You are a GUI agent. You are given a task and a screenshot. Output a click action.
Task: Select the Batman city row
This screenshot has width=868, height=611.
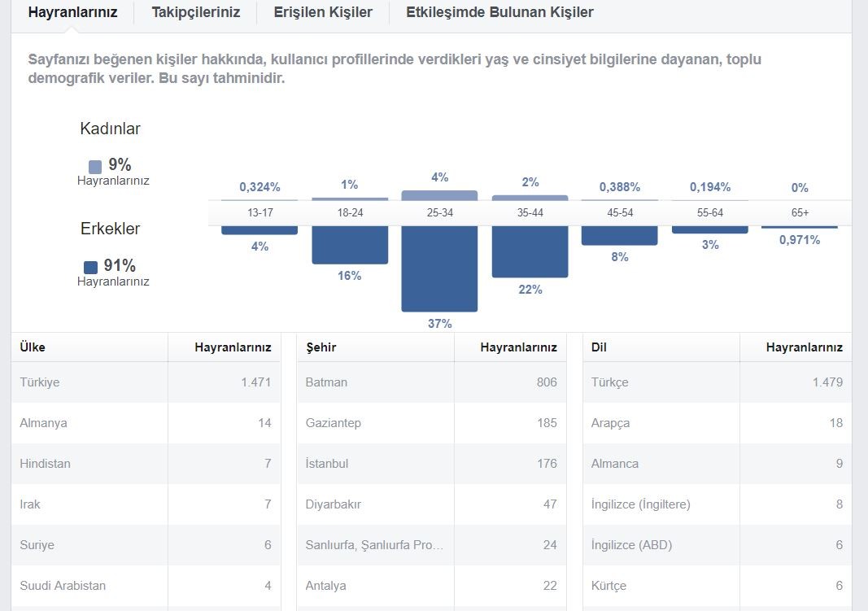pos(431,382)
